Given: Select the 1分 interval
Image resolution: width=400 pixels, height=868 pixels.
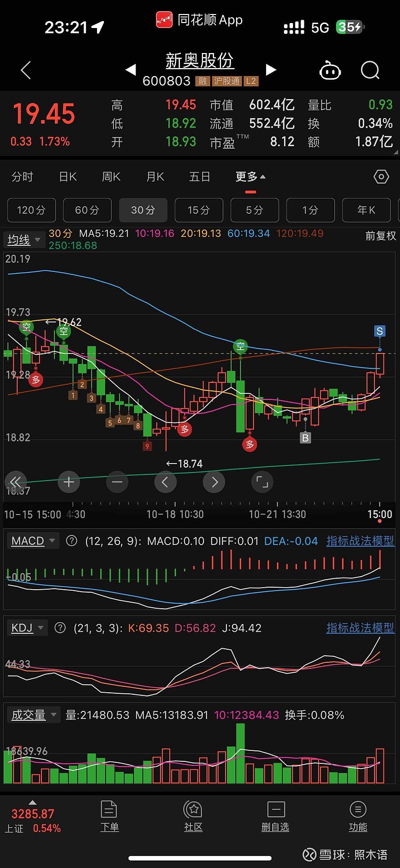Looking at the screenshot, I should [x=310, y=210].
